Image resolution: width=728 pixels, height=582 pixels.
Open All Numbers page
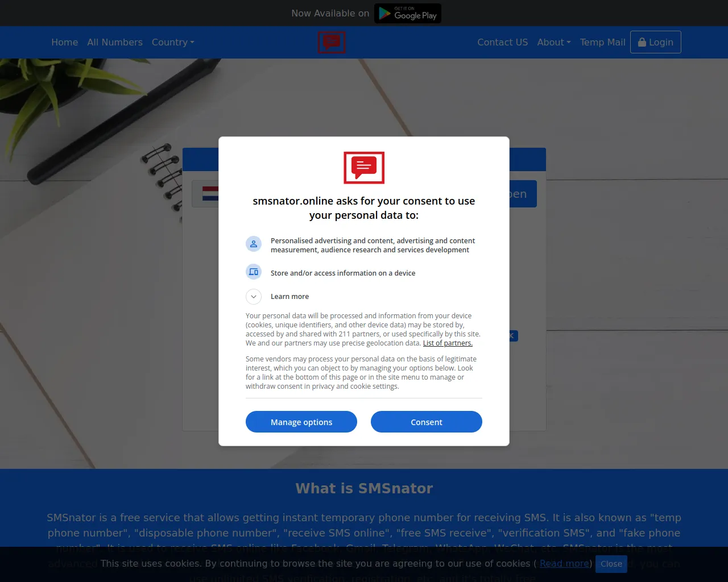click(x=115, y=42)
